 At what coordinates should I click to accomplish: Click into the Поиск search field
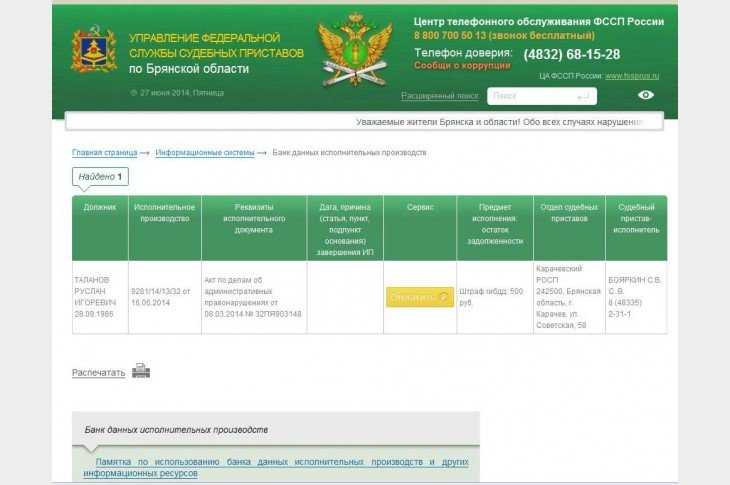point(530,96)
